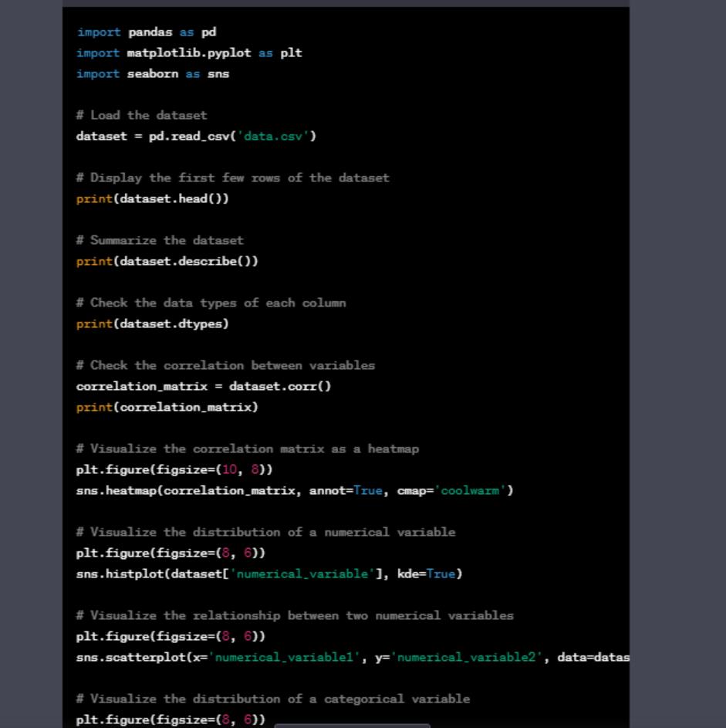The image size is (726, 728).
Task: Click the 'sns.scatterplot' line
Action: pos(353,657)
